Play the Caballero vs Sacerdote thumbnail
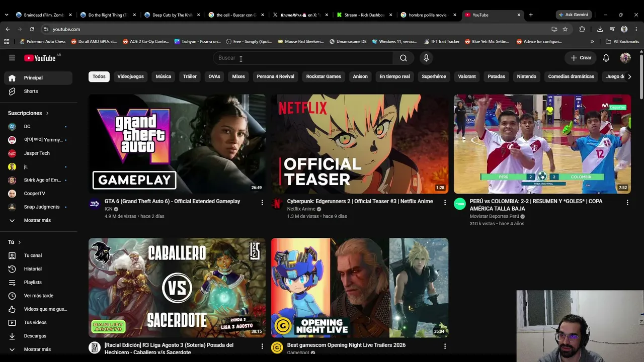 [x=177, y=288]
